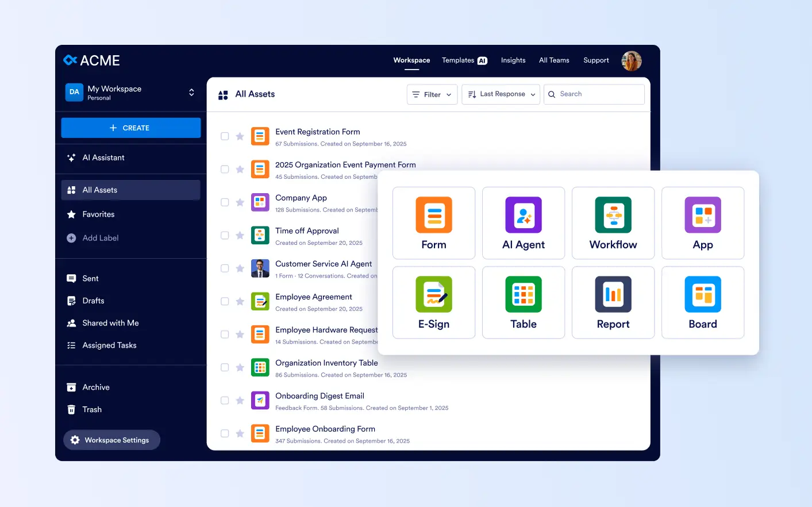Check the Event Registration Form checkbox
Viewport: 812px width, 507px height.
[225, 136]
